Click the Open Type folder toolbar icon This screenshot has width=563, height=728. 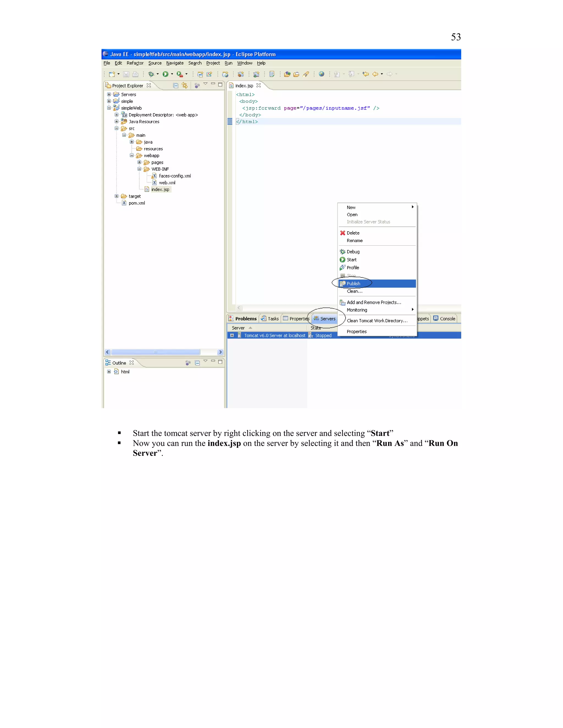pos(287,74)
